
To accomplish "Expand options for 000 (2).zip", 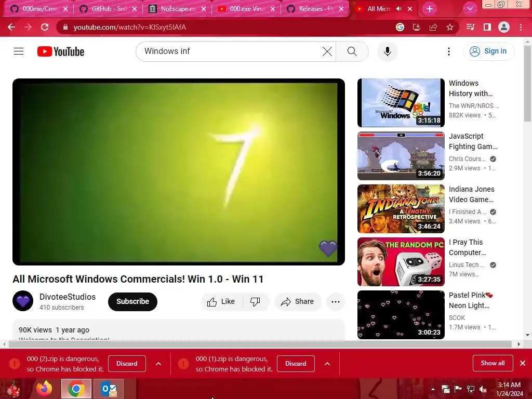I will point(158,363).
